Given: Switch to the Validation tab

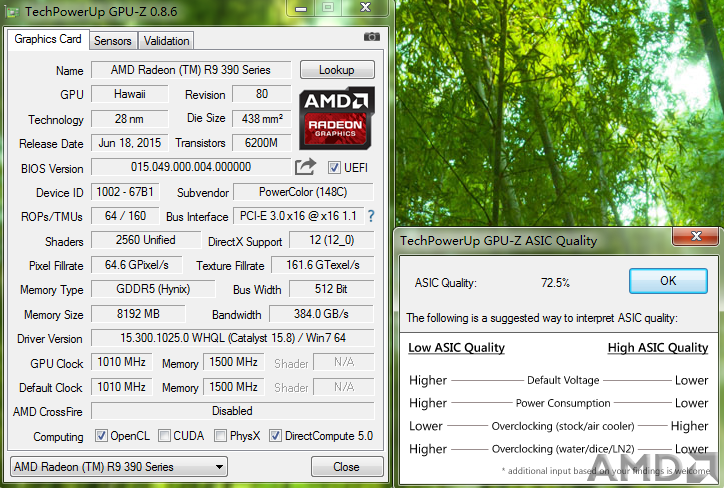Looking at the screenshot, I should tap(166, 41).
